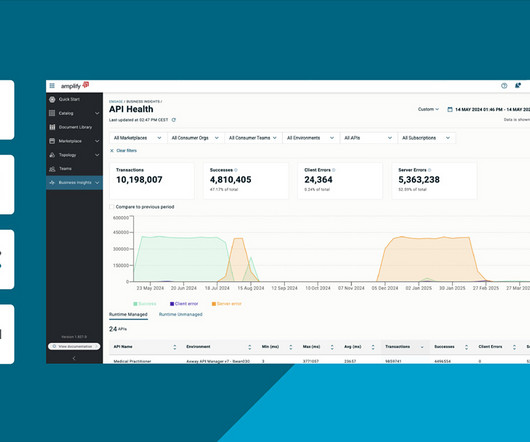The height and width of the screenshot is (442, 530).
Task: Click the info icon next to Successes
Action: (236, 170)
